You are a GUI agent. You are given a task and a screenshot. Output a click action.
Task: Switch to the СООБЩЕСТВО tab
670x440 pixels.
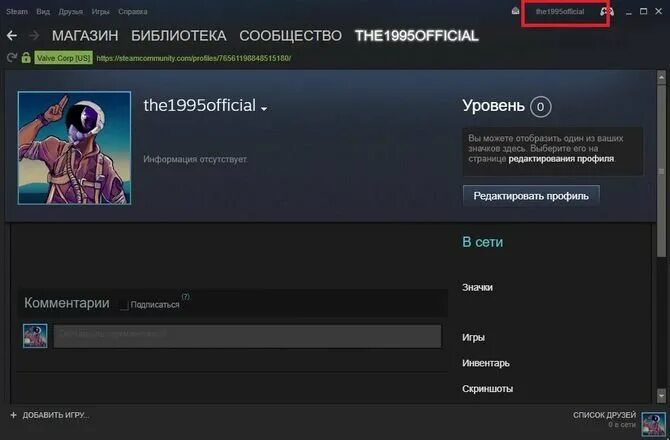coord(291,35)
